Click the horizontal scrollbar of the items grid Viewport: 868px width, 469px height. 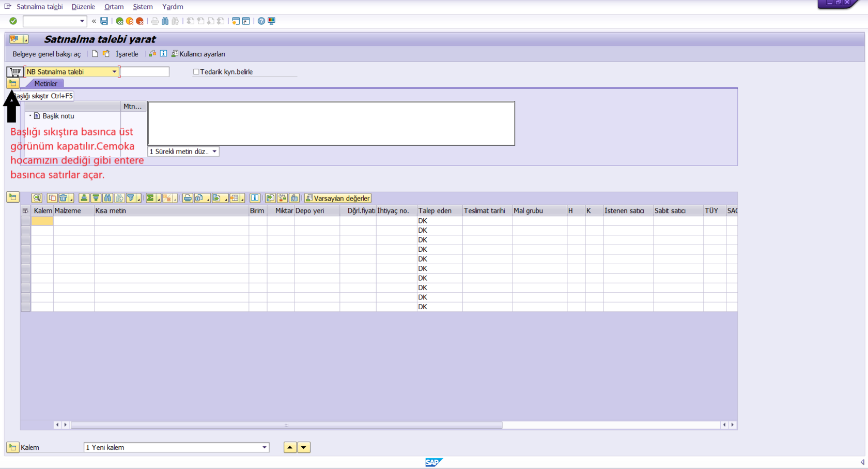click(x=286, y=425)
